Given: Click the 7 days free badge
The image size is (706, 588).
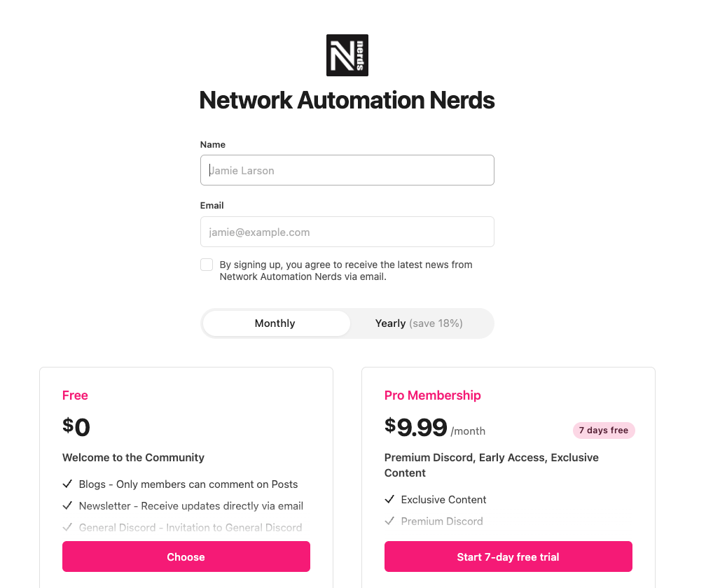Looking at the screenshot, I should pyautogui.click(x=604, y=430).
